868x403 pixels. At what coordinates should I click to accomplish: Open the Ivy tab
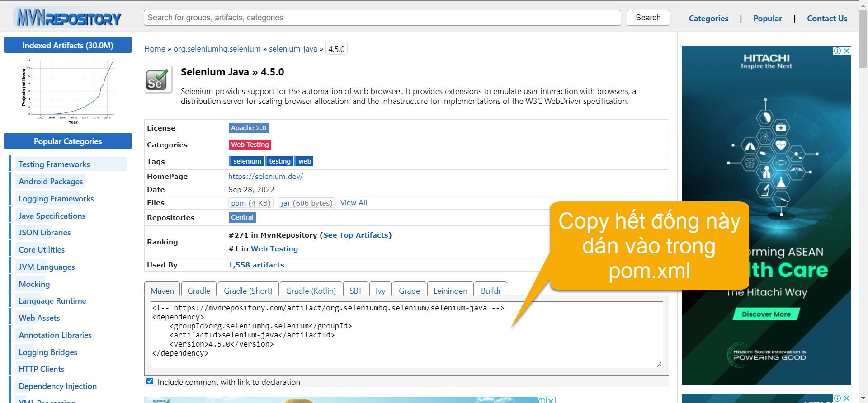click(x=380, y=291)
